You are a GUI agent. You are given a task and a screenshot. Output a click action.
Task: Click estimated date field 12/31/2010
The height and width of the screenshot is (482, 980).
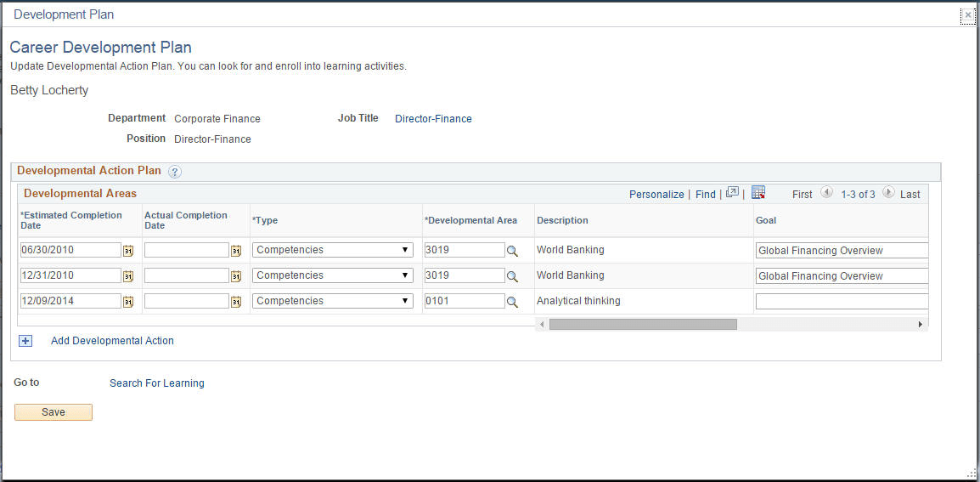pyautogui.click(x=70, y=275)
